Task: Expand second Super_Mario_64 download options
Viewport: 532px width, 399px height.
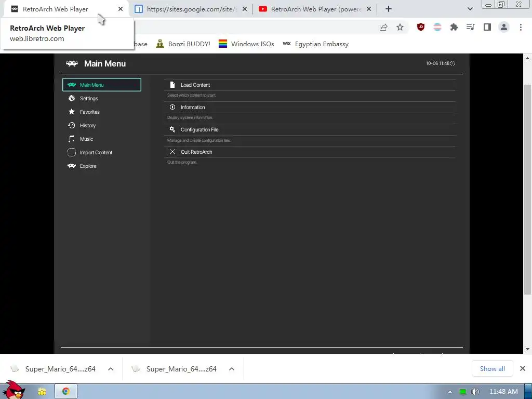Action: pyautogui.click(x=231, y=369)
